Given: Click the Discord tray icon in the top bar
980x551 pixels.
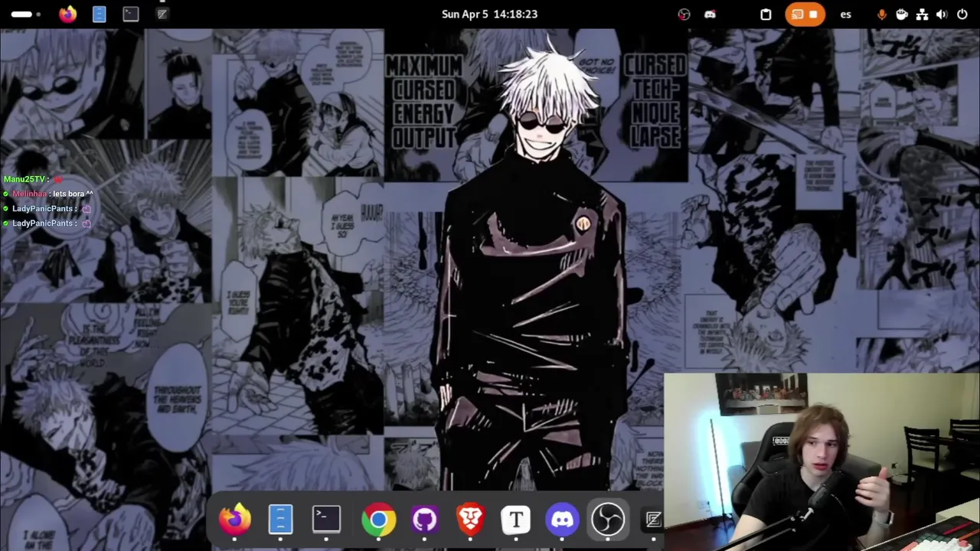Looking at the screenshot, I should 710,14.
